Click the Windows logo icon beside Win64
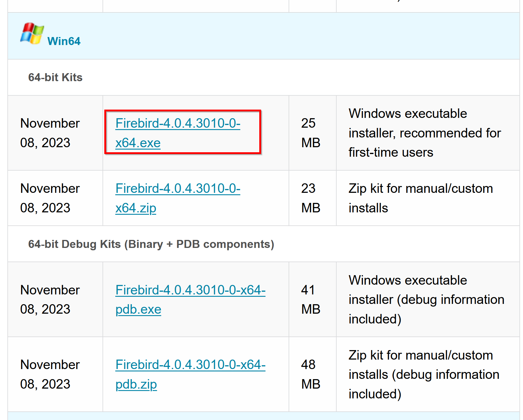The height and width of the screenshot is (420, 523). click(32, 33)
